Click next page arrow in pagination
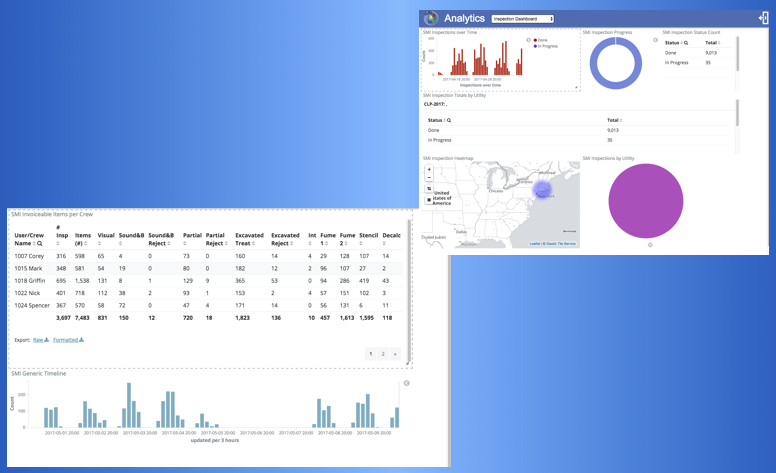Viewport: 776px width, 473px height. point(394,354)
